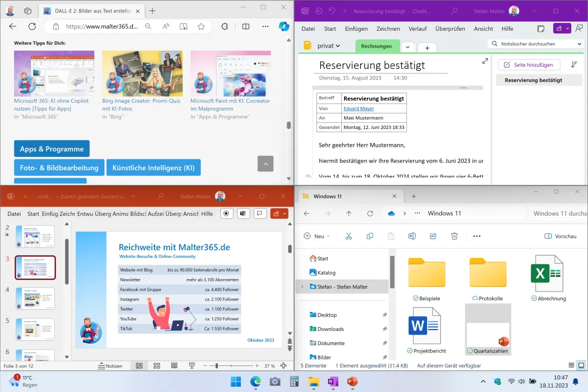Add page to favorites with star icon

pyautogui.click(x=201, y=27)
